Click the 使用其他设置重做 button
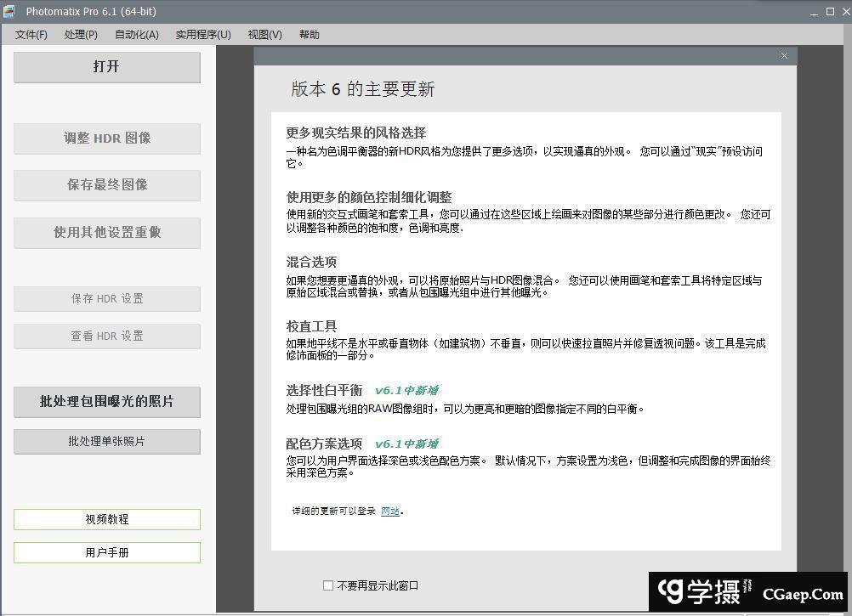The height and width of the screenshot is (616, 852). [106, 233]
